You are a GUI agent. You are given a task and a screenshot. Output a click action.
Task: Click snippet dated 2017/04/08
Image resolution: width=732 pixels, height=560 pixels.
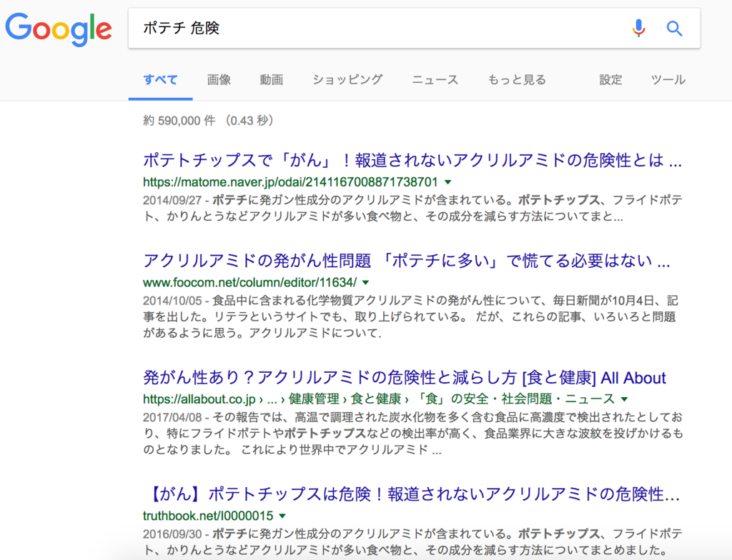coord(413,434)
